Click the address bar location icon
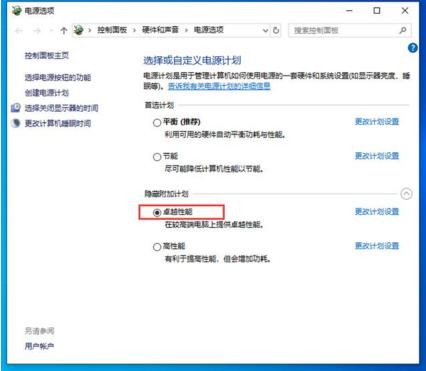 79,30
